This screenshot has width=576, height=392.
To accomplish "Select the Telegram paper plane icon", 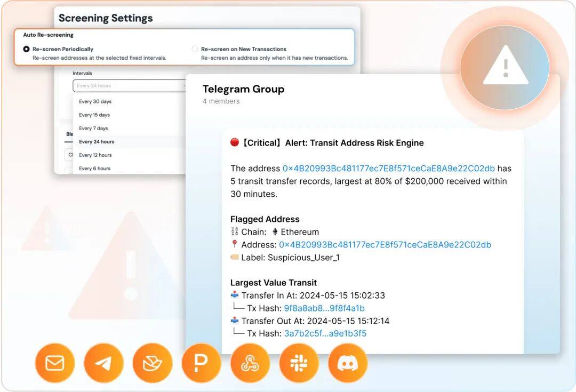I will click(103, 363).
